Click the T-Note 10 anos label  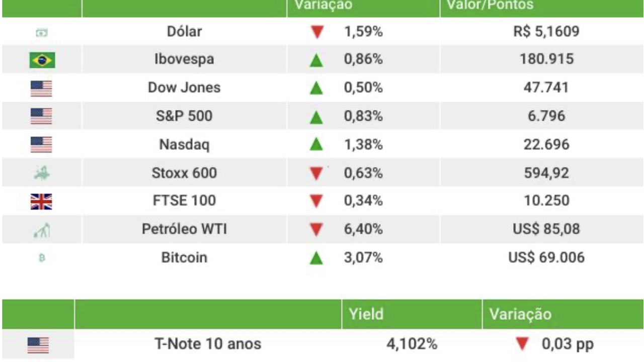(208, 344)
